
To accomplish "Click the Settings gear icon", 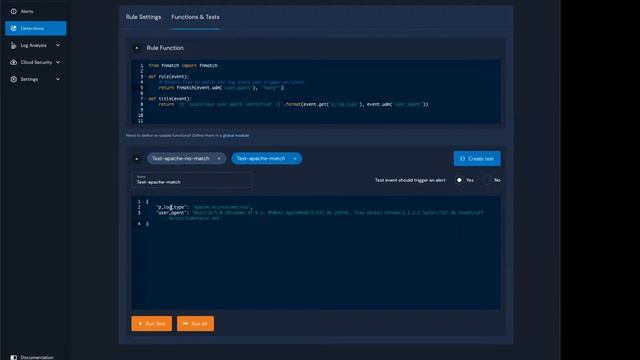I will 13,79.
